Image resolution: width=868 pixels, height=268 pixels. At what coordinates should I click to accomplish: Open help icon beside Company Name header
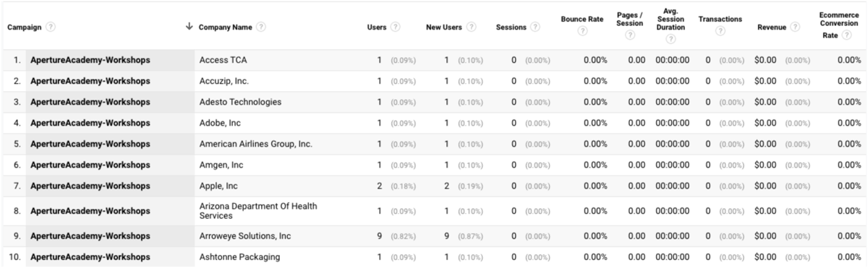pos(260,27)
